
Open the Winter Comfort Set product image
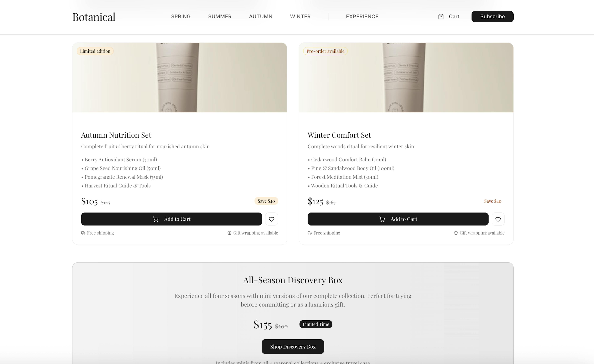coord(406,77)
